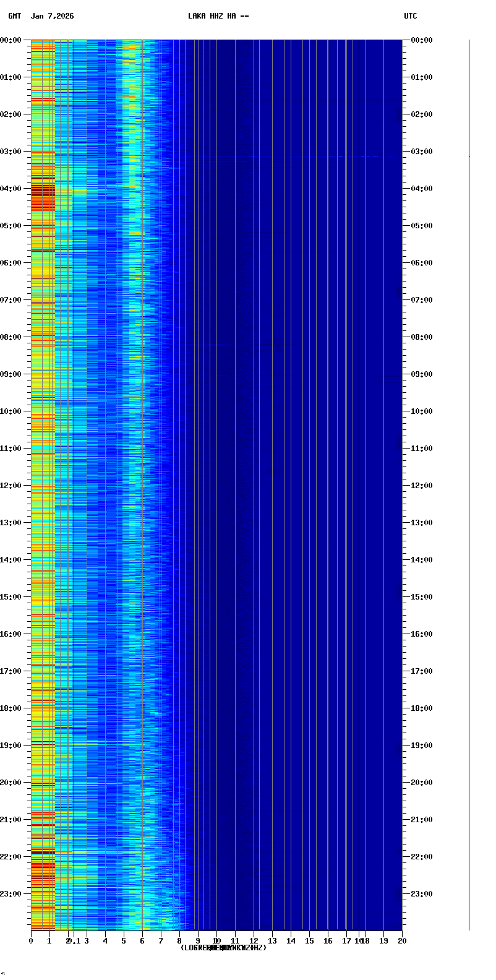Viewport: 496px width, 980px height.
Task: Click the black vertical line near 18 Hz
Action: [x=359, y=483]
